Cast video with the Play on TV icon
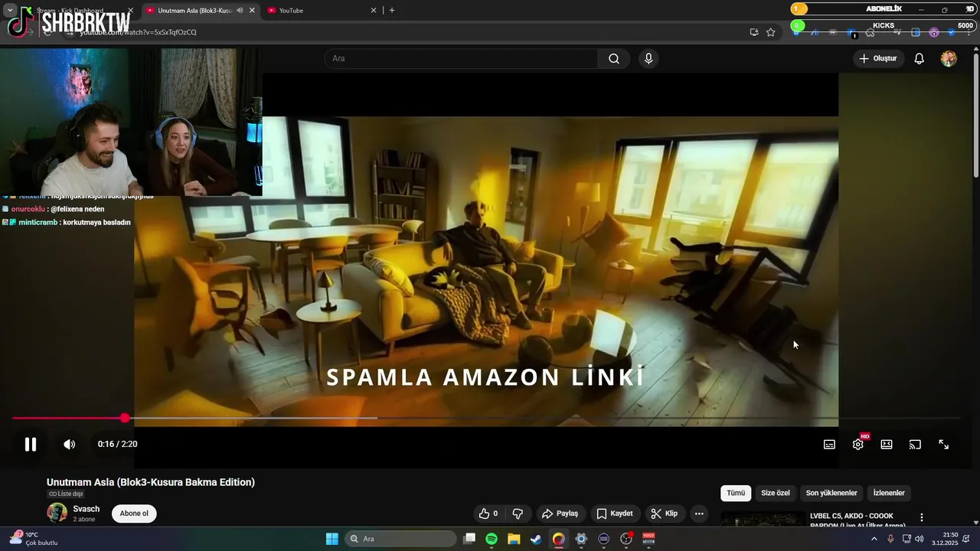The image size is (980, 551). tap(915, 444)
